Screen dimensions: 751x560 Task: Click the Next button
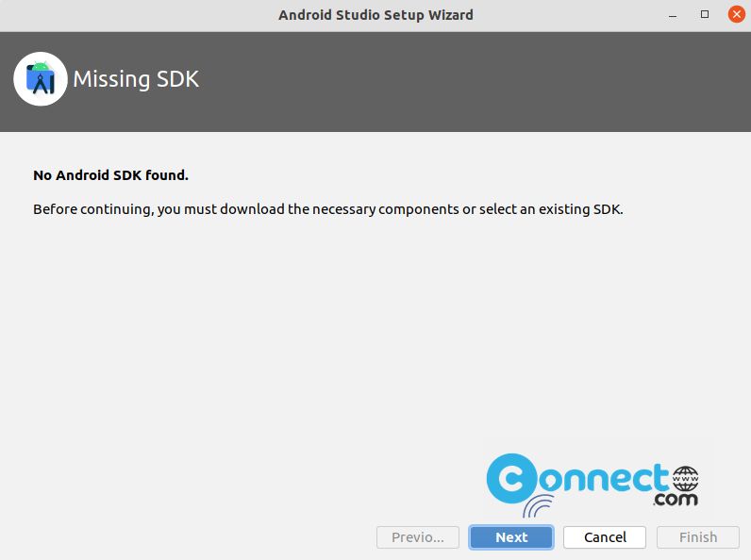pos(511,537)
